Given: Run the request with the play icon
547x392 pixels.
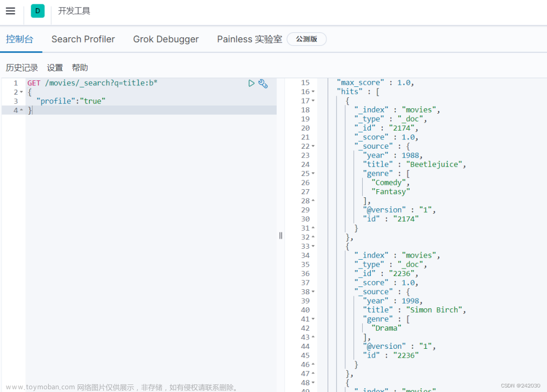Looking at the screenshot, I should coord(251,83).
